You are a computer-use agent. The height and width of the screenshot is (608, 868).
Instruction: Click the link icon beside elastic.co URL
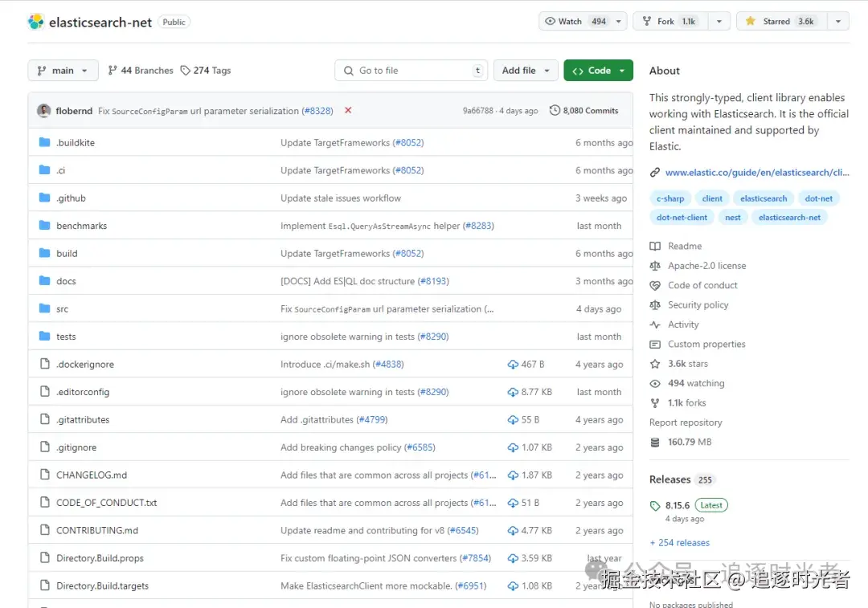pos(655,173)
